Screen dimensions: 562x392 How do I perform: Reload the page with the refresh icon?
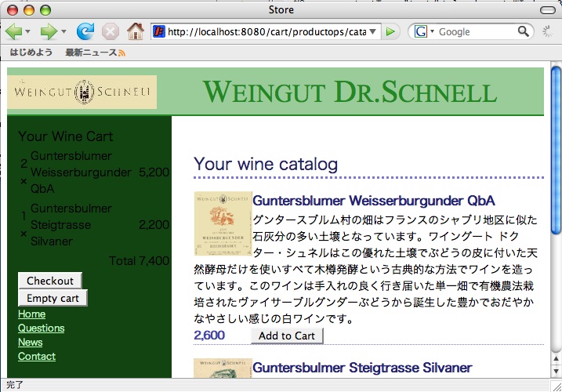[x=85, y=31]
